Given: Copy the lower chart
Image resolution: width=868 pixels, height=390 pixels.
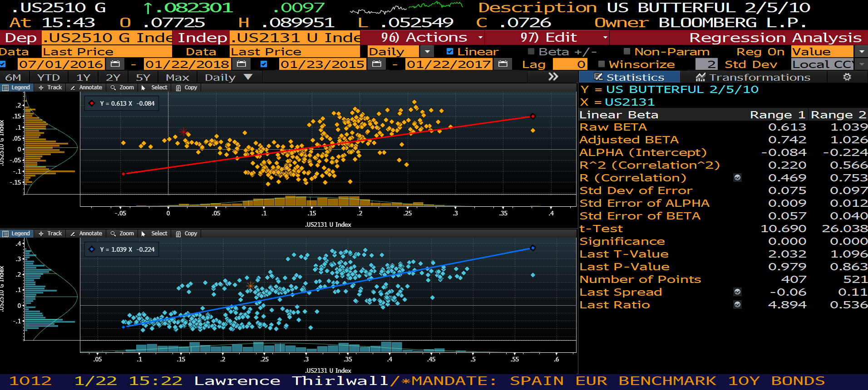Looking at the screenshot, I should coord(187,234).
